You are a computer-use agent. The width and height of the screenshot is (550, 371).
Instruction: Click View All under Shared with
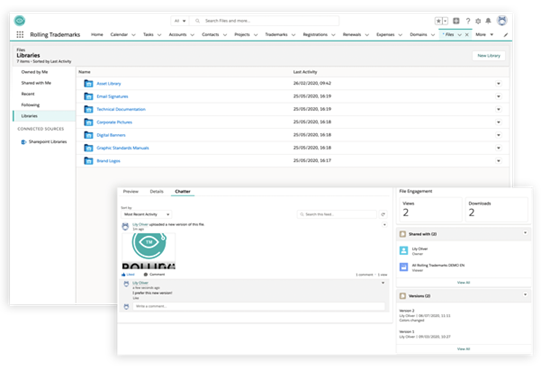pyautogui.click(x=463, y=283)
